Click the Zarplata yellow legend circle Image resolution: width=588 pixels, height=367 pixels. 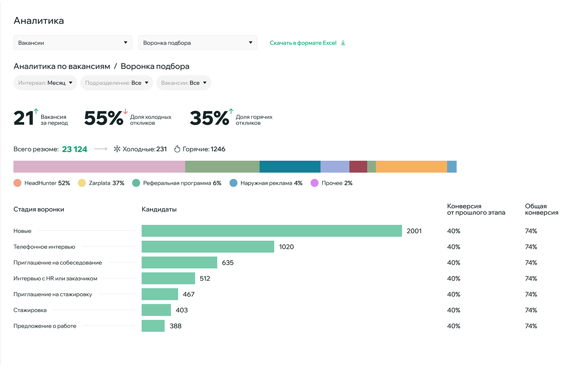tap(82, 183)
